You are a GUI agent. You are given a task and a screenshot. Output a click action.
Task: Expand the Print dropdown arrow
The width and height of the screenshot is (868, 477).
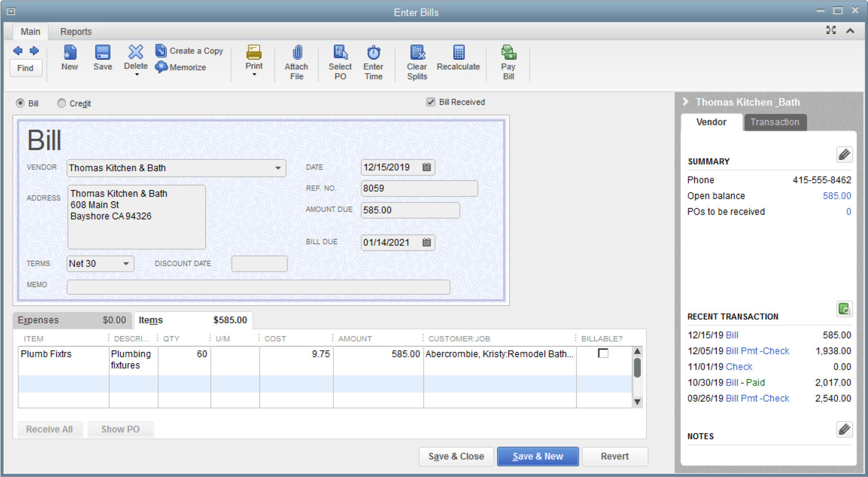coord(254,75)
